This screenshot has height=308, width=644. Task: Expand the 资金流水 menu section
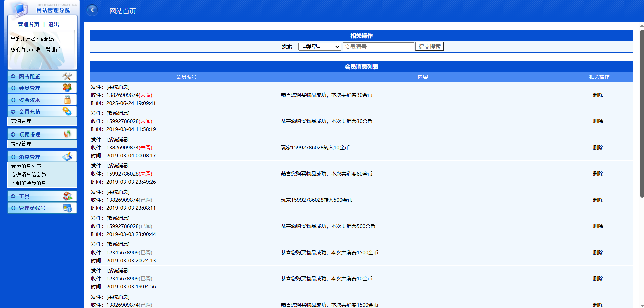[42, 100]
